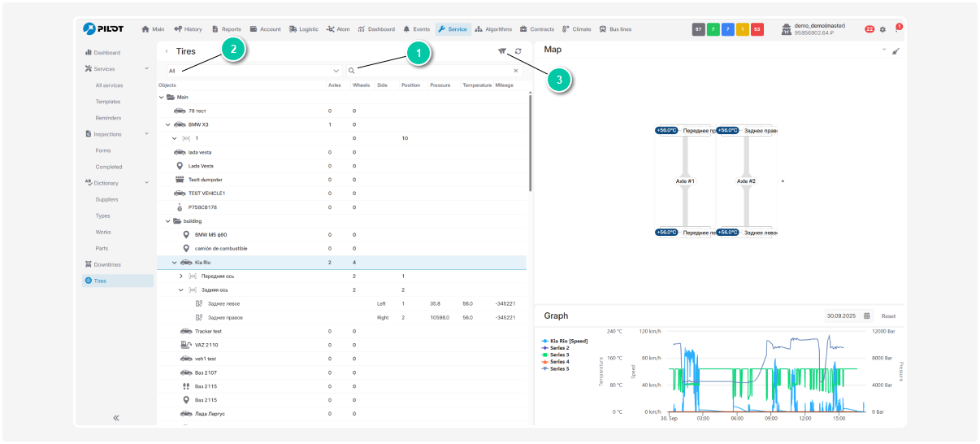Expand the Передняя ось axle row
The width and height of the screenshot is (980, 444).
pos(181,276)
